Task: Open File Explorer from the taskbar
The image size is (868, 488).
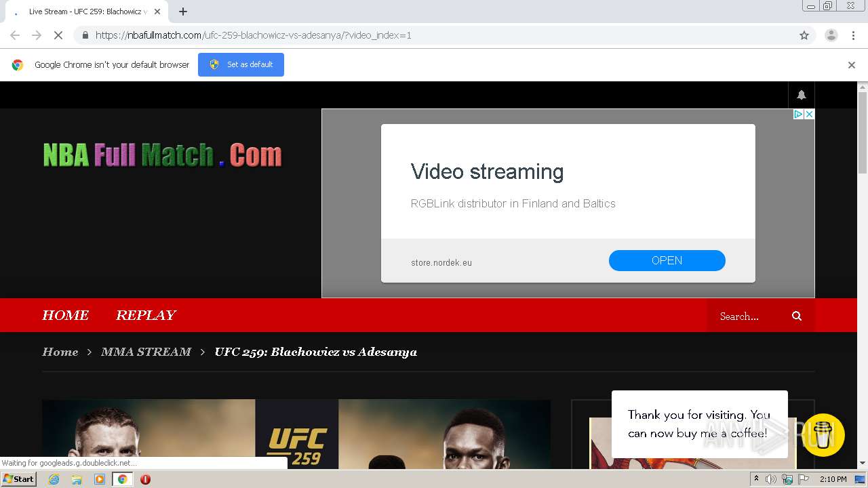Action: [x=77, y=479]
